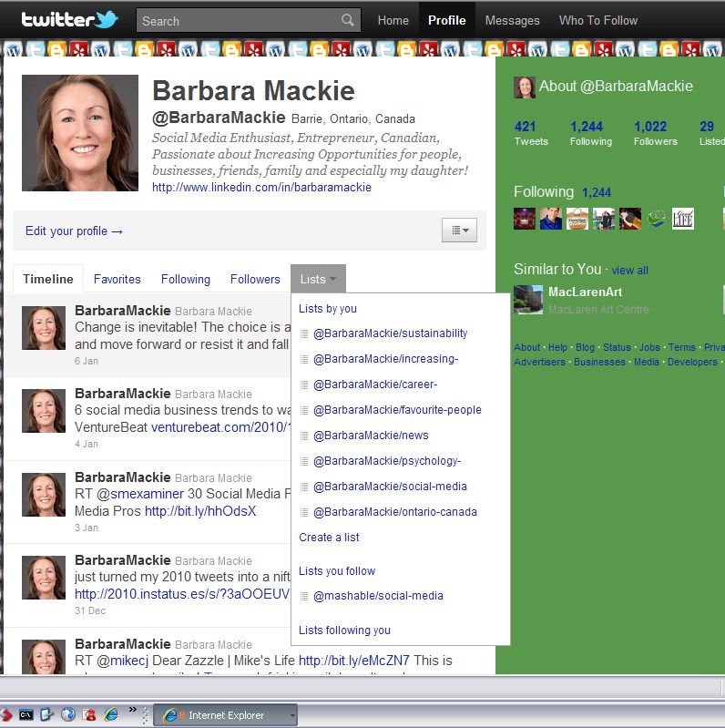Click Create a list
The image size is (725, 728).
coord(329,538)
